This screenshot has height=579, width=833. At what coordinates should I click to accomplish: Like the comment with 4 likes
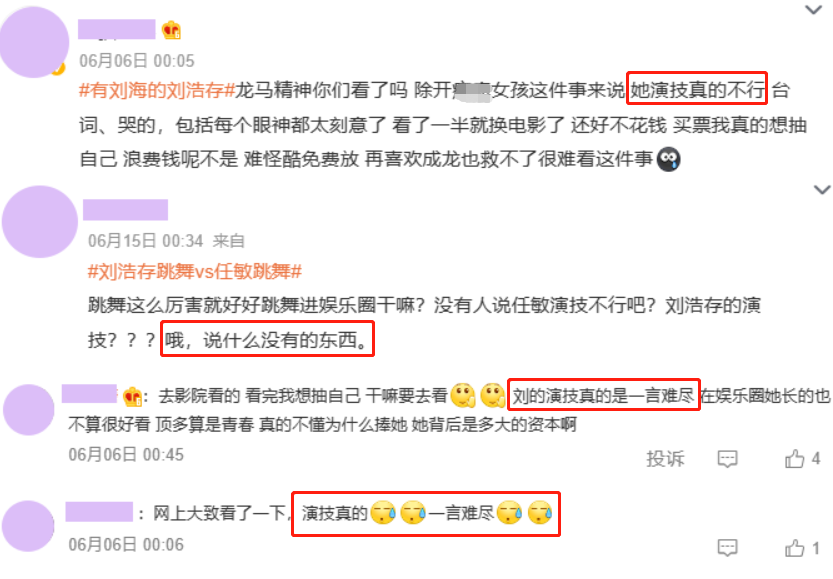802,458
